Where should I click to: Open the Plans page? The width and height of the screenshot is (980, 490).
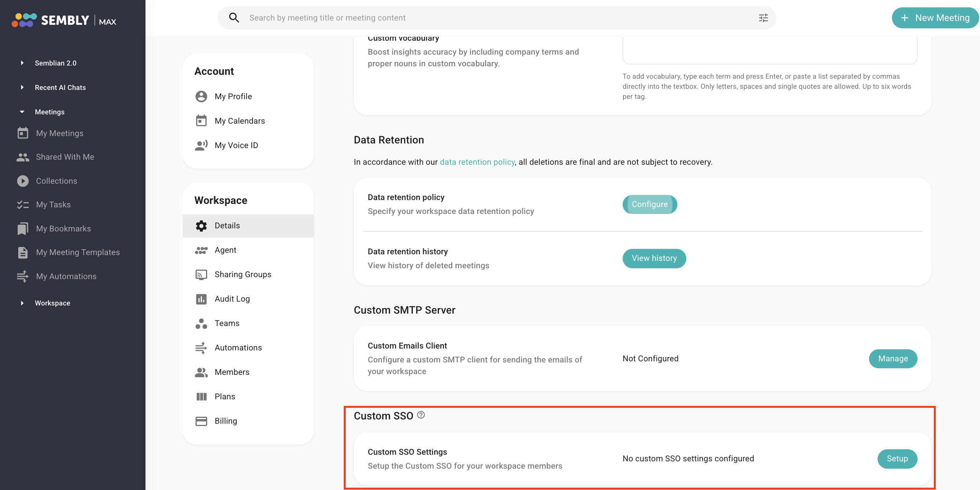pyautogui.click(x=248, y=397)
